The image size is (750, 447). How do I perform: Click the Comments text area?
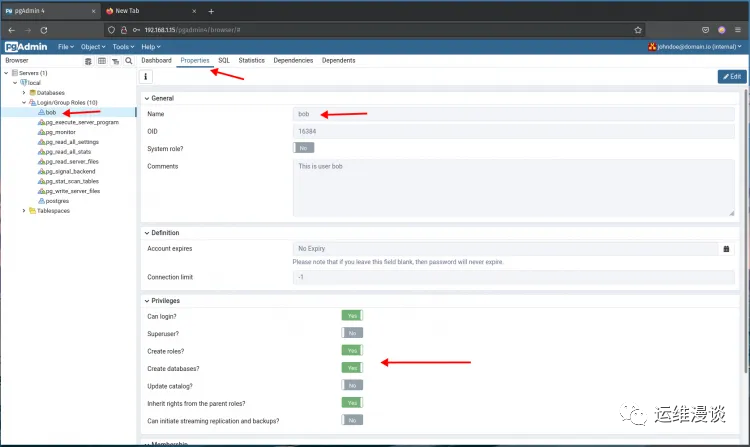[x=513, y=188]
